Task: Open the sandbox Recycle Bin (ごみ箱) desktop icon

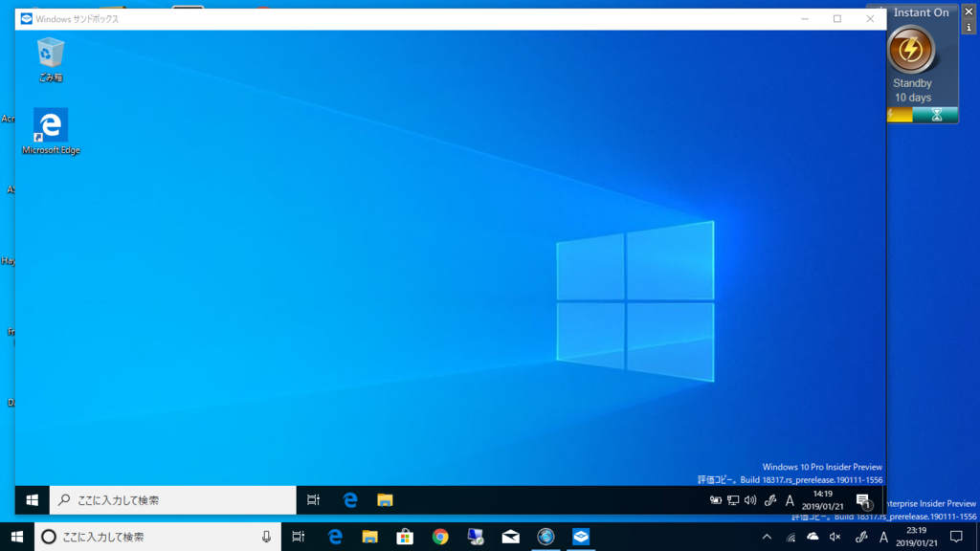Action: [51, 59]
